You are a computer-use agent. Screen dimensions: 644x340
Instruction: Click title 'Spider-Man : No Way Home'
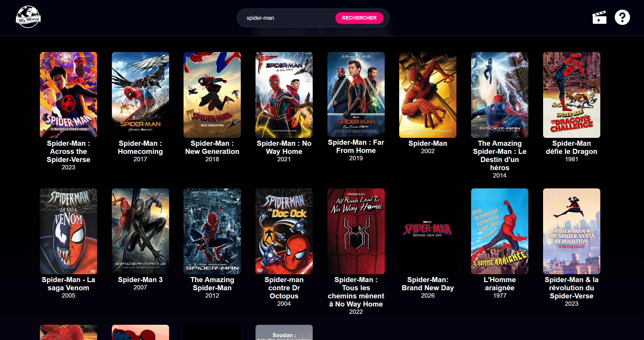[x=284, y=147]
